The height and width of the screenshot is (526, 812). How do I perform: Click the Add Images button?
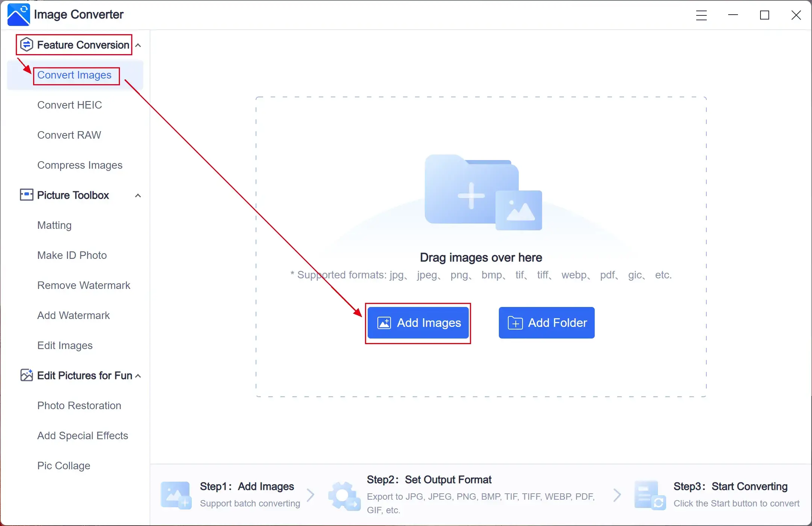(x=418, y=322)
